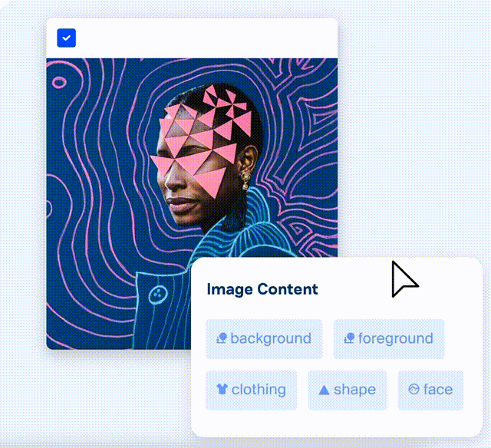491x448 pixels.
Task: Choose the clothing content tag
Action: pyautogui.click(x=251, y=390)
